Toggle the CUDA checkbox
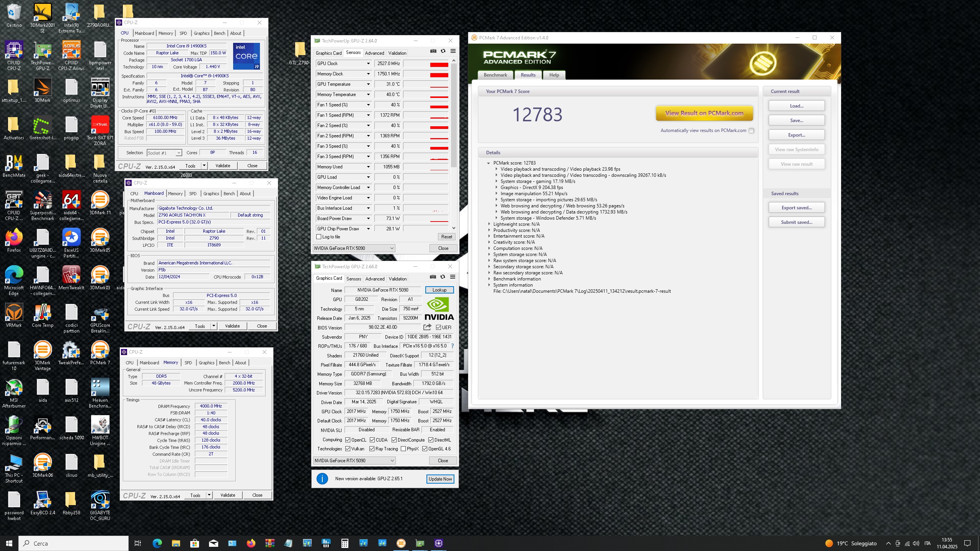This screenshot has width=980, height=551. click(x=372, y=440)
